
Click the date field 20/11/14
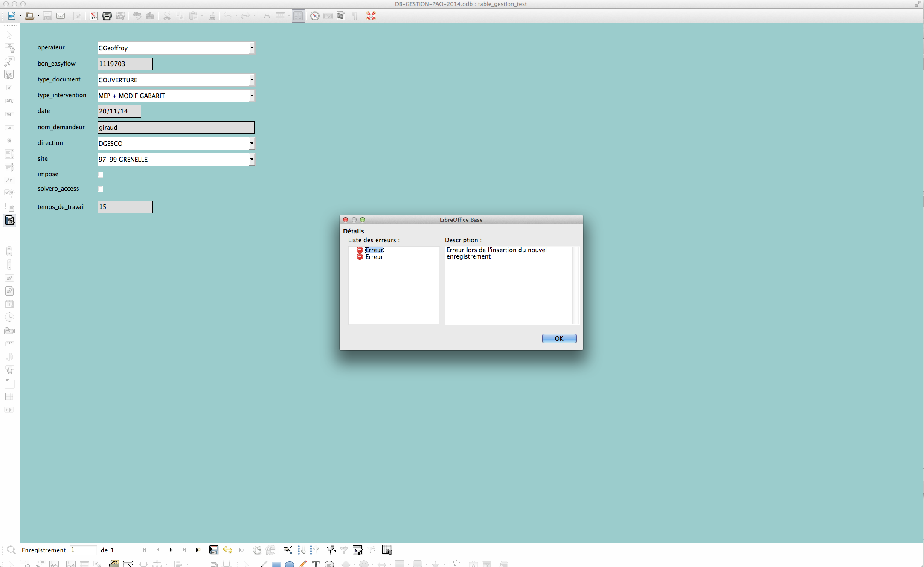[119, 111]
